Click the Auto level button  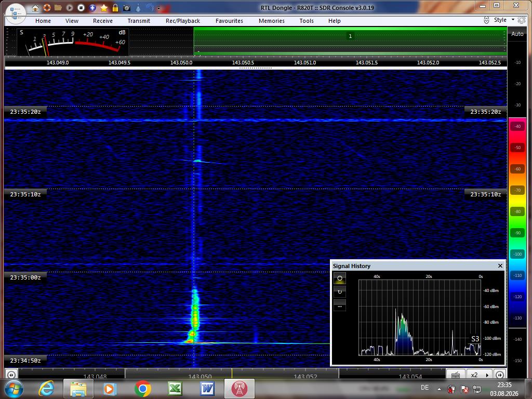(517, 34)
